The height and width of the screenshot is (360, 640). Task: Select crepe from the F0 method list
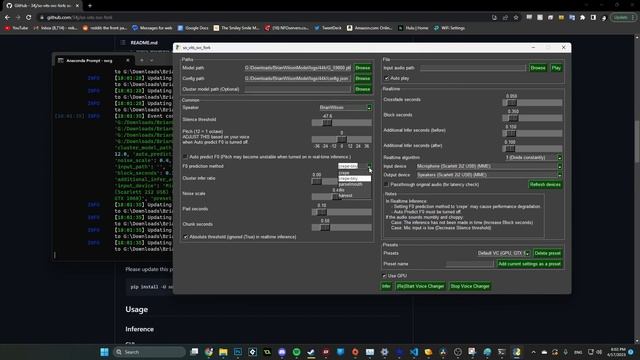(x=355, y=173)
